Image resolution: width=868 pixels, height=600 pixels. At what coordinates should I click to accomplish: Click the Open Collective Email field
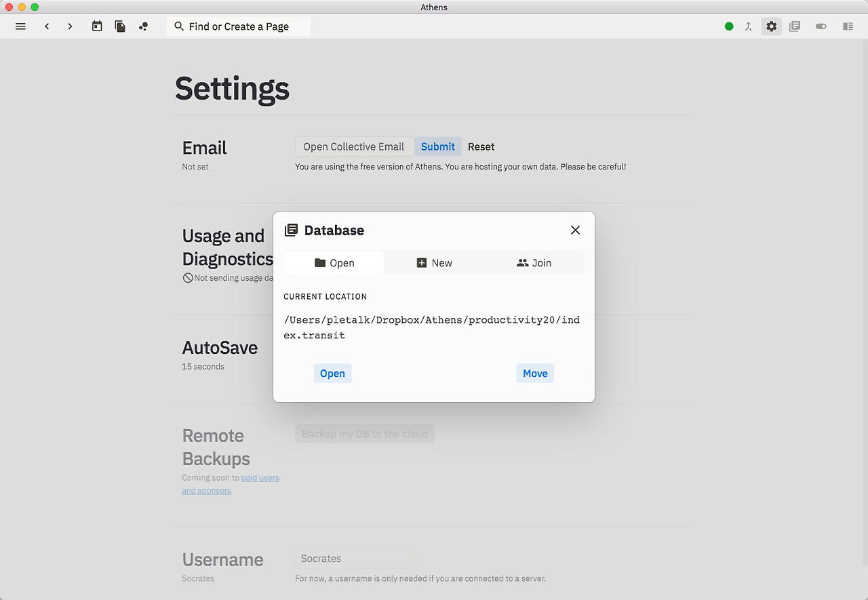tap(354, 146)
